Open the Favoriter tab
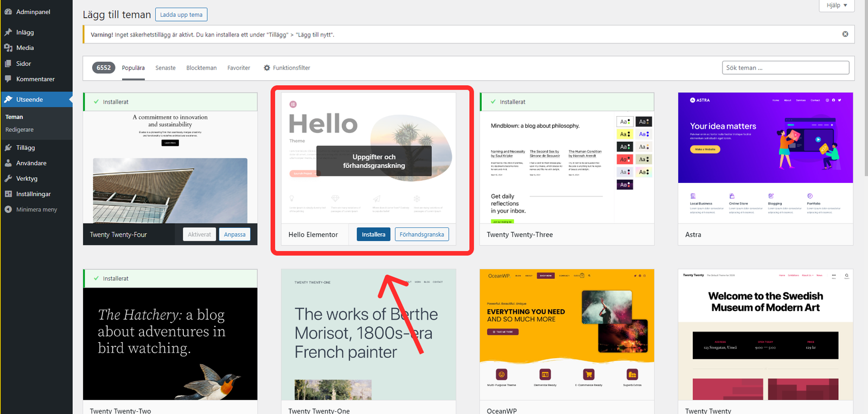Viewport: 868px width, 414px height. (239, 68)
